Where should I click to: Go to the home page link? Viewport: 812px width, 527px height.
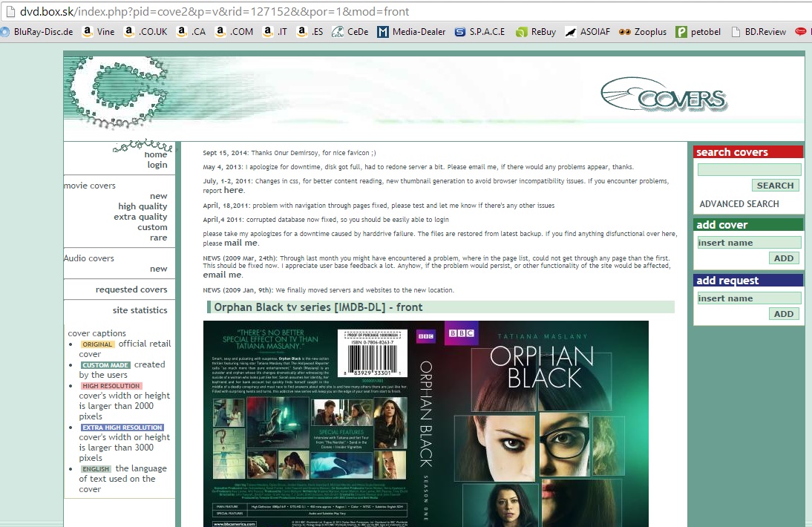(156, 154)
